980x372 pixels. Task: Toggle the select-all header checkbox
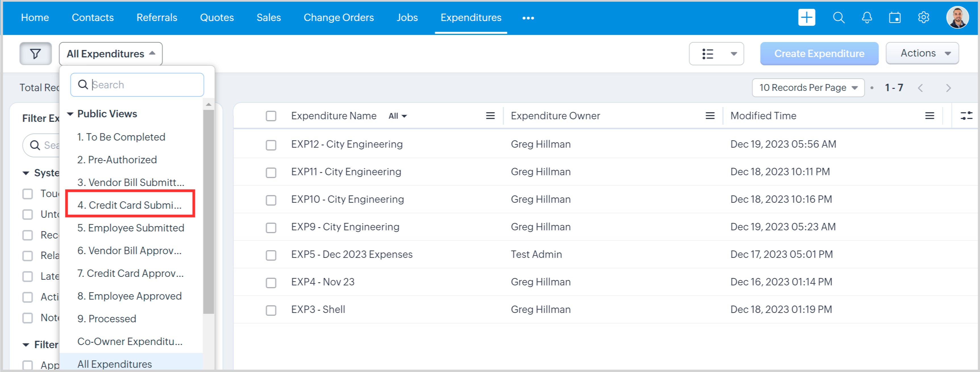271,116
